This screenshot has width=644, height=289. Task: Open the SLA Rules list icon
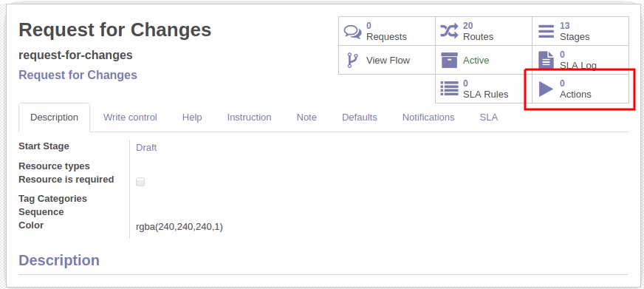449,89
